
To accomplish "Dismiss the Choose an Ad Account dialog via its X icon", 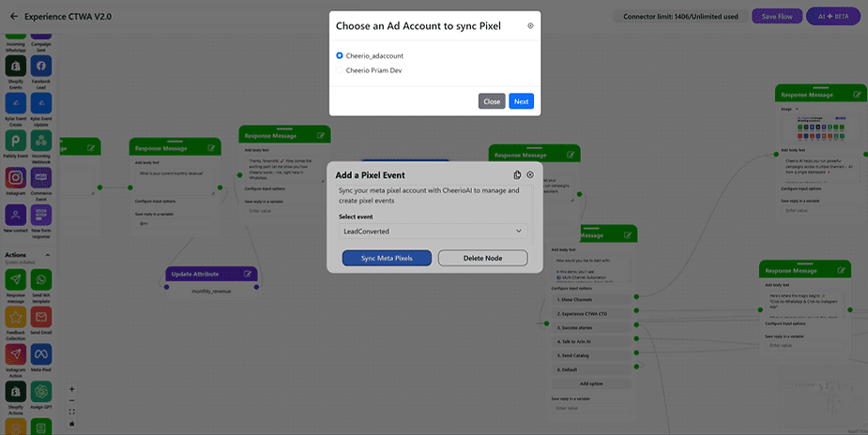I will click(530, 25).
